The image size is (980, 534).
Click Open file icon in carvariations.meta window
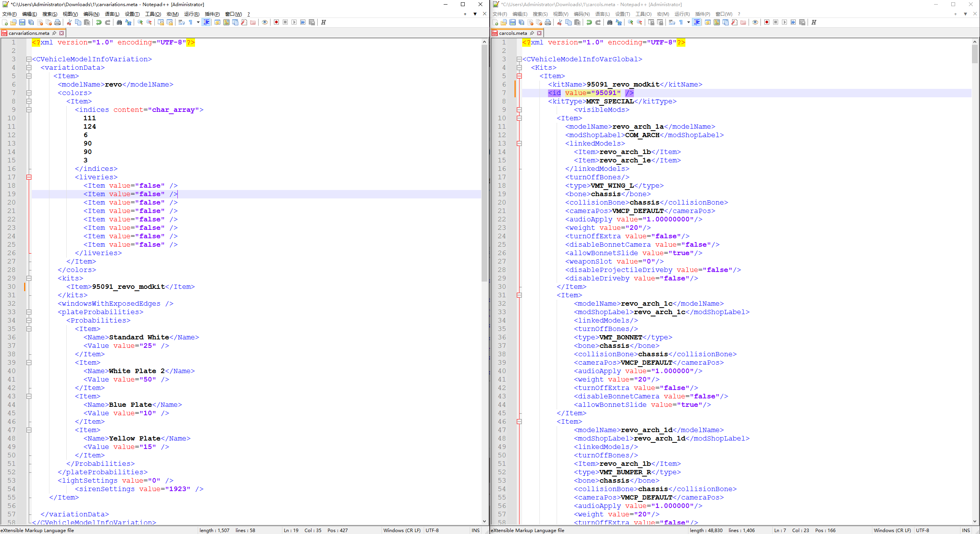tap(13, 22)
